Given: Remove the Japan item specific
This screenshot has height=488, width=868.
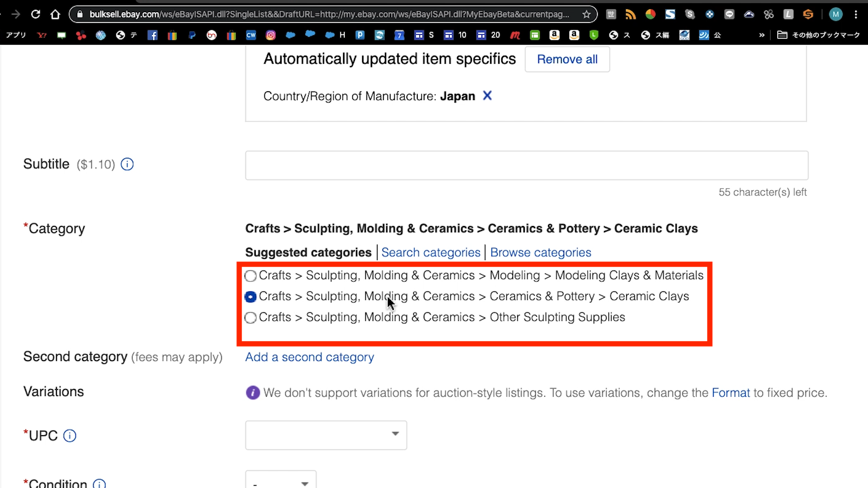Looking at the screenshot, I should coord(487,96).
